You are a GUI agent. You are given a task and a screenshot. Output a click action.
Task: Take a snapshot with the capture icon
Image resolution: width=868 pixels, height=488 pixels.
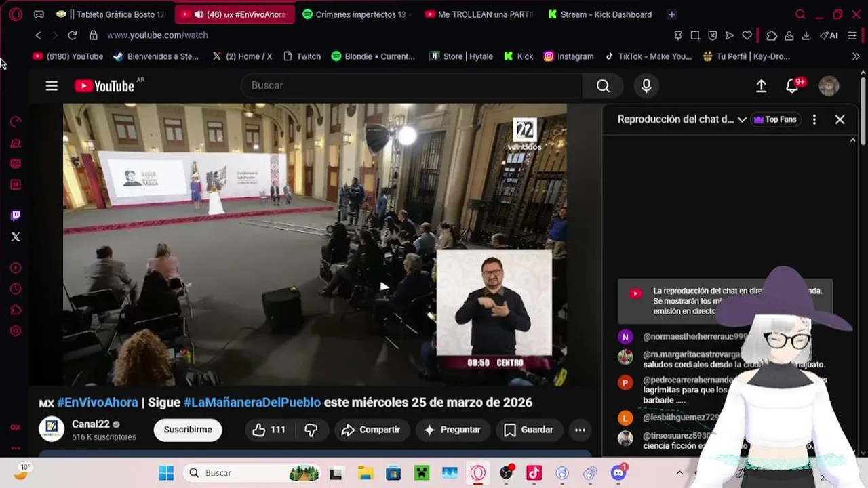click(695, 35)
